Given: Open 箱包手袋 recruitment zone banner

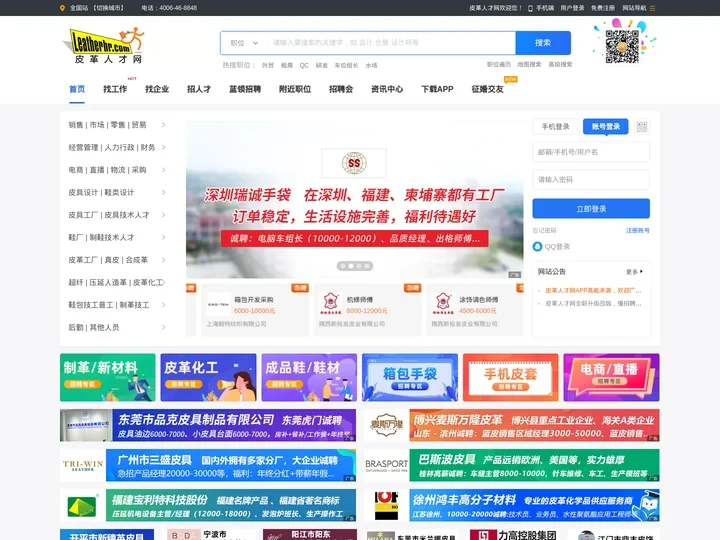Looking at the screenshot, I should point(410,377).
